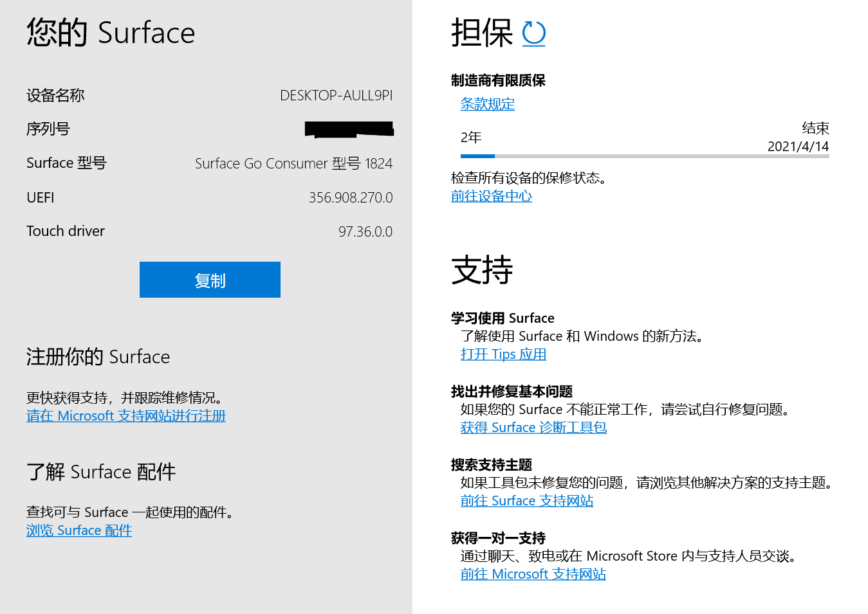Click the 前往 Surface 支持网站 link
Viewport: 868px width, 614px height.
tap(527, 501)
